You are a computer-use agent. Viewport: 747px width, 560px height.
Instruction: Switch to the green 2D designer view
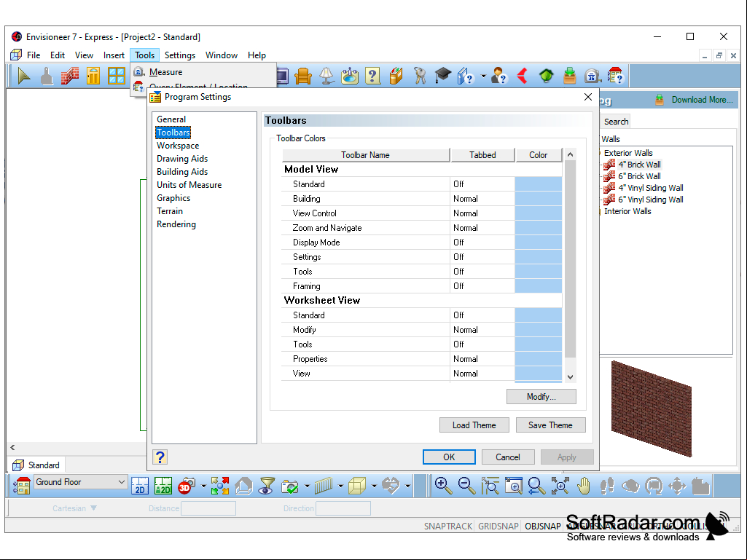coord(163,486)
